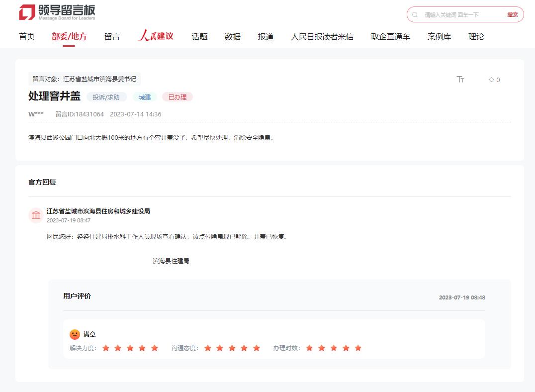Click the search magnifier icon
Viewport: 535px width, 392px height.
pos(415,15)
